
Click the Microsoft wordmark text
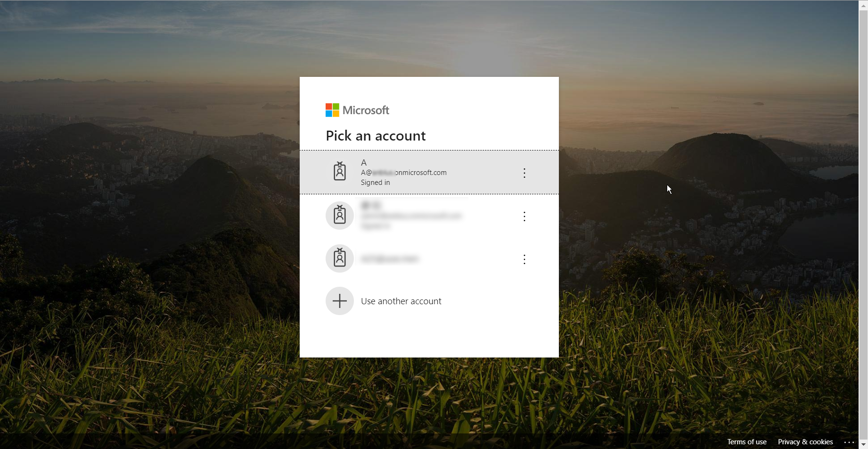tap(366, 110)
